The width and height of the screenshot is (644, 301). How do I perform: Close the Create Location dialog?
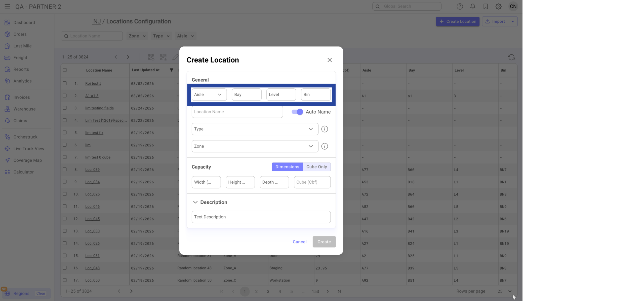pyautogui.click(x=330, y=60)
